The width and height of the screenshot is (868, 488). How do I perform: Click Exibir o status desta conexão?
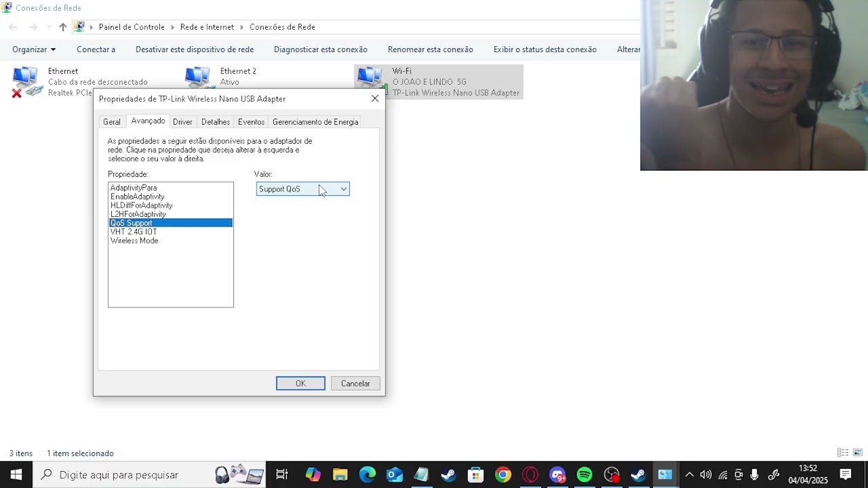coord(545,49)
